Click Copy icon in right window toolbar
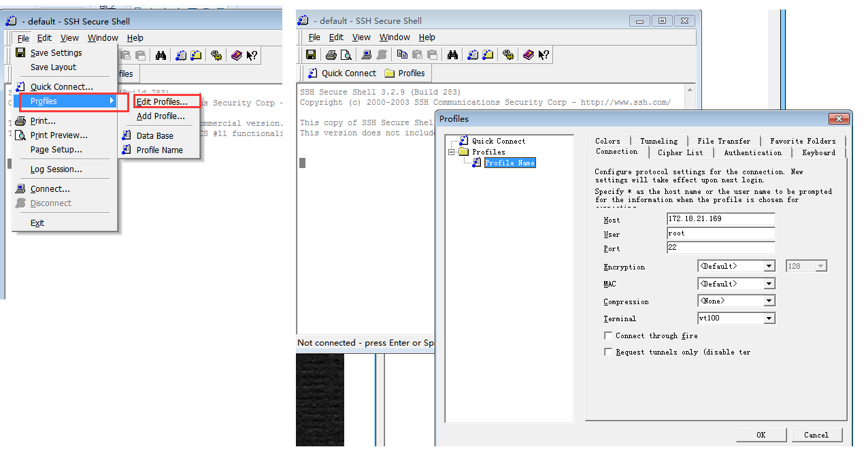This screenshot has height=462, width=868. [x=402, y=55]
